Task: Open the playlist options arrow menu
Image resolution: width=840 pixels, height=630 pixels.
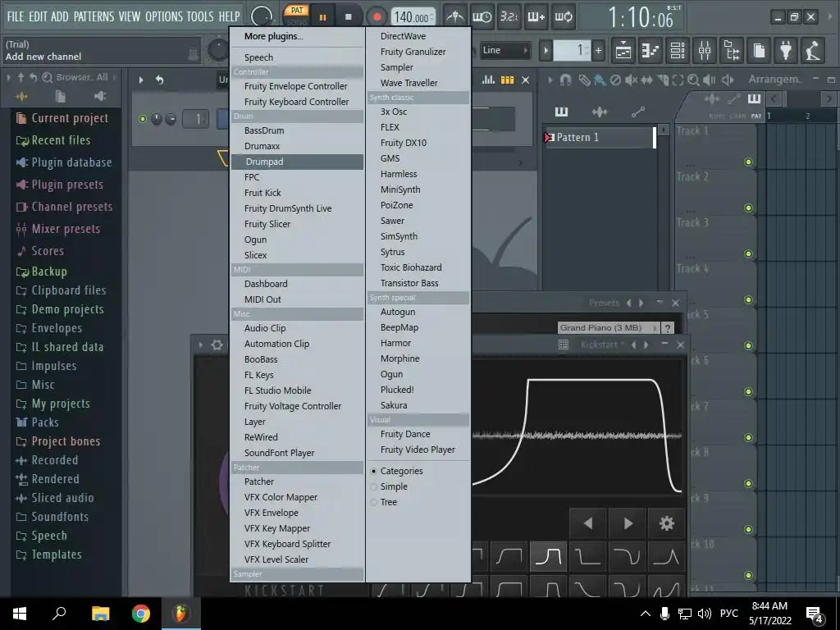Action: [550, 80]
